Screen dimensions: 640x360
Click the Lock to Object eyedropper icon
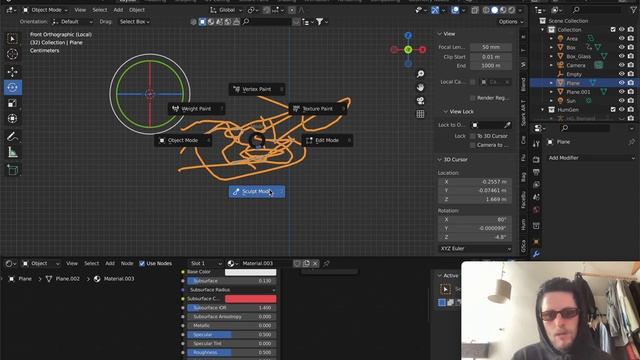tap(507, 125)
